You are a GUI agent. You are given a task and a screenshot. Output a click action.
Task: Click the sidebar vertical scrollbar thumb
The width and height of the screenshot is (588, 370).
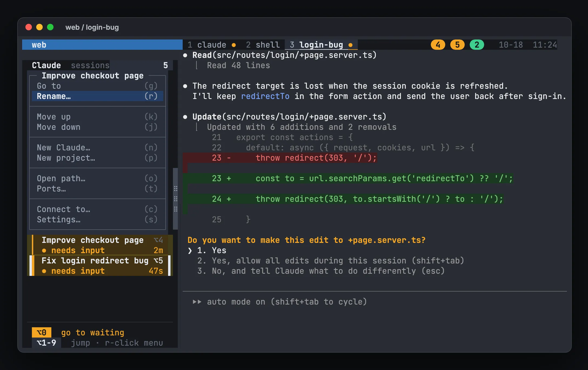pos(175,199)
